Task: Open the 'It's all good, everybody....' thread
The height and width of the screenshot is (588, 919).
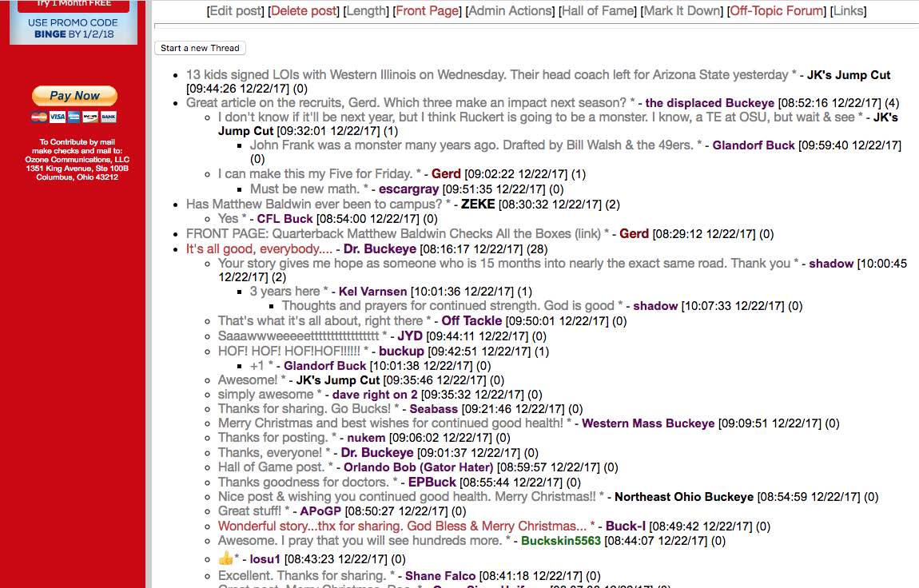Action: tap(259, 249)
